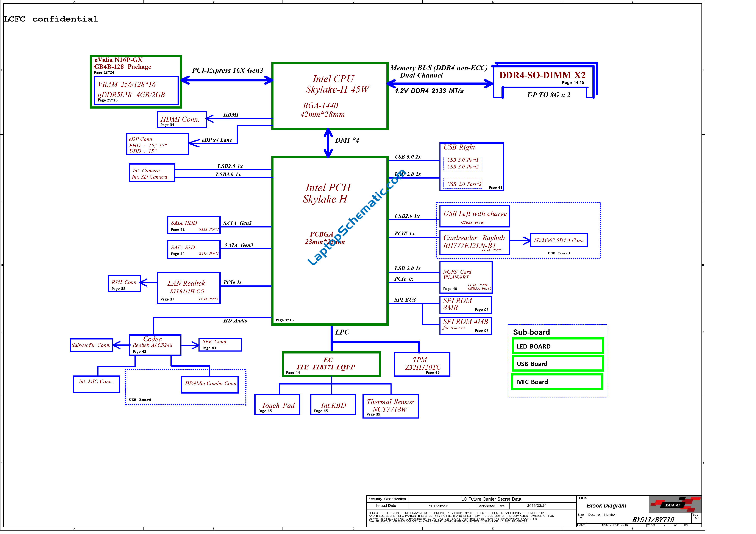Screen dimensions: 756x534
Task: Select the 'USB Right' block title
Action: point(459,147)
